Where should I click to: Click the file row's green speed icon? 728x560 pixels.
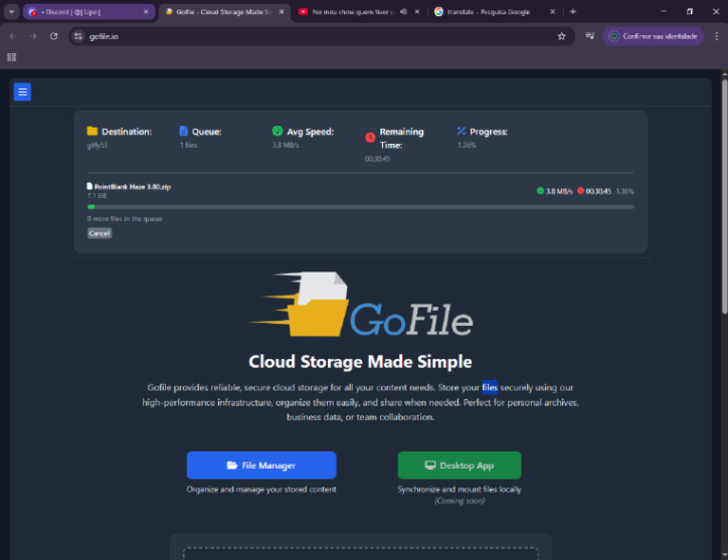click(540, 190)
